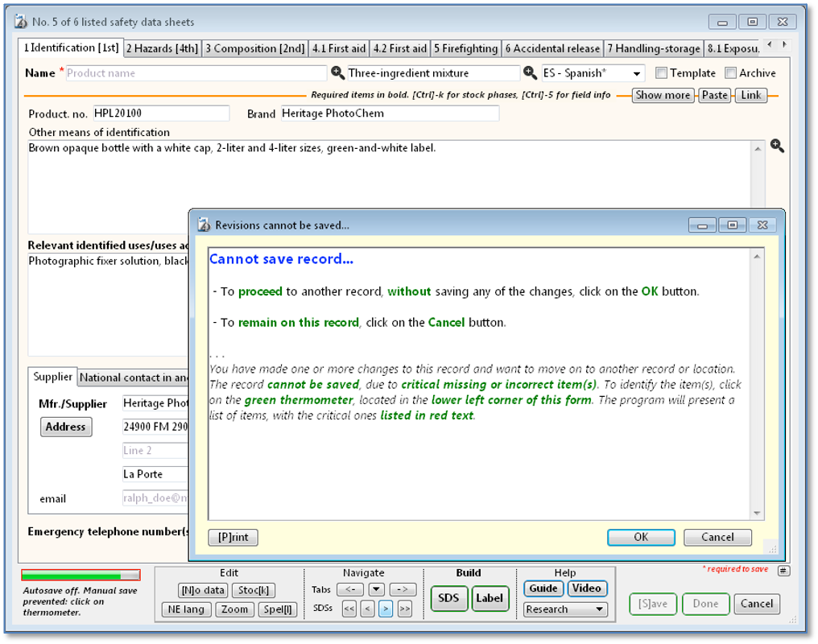Click the [S]ave button
The height and width of the screenshot is (644, 818).
(x=653, y=604)
